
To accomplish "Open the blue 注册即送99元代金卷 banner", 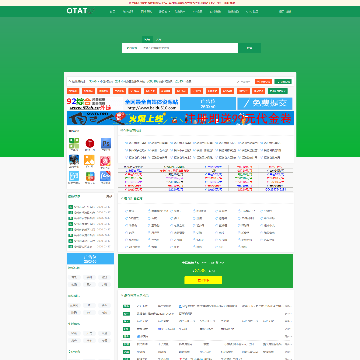I will point(180,118).
